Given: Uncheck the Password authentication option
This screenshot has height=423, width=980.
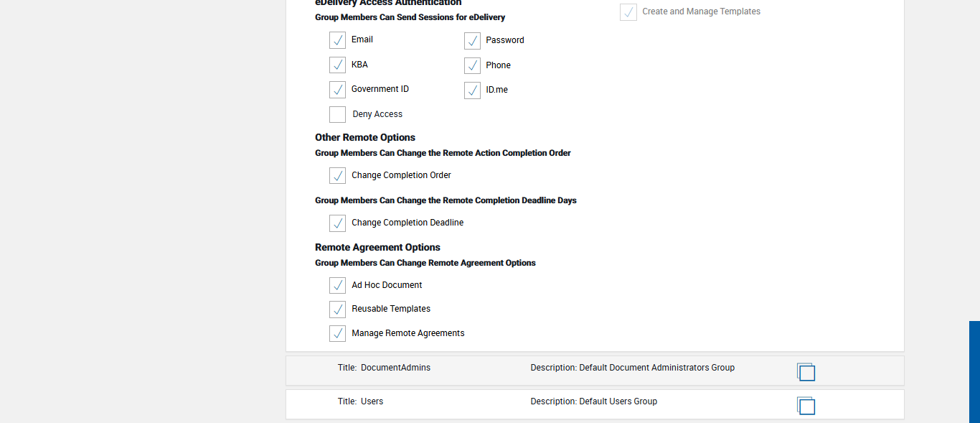Looking at the screenshot, I should coord(472,41).
